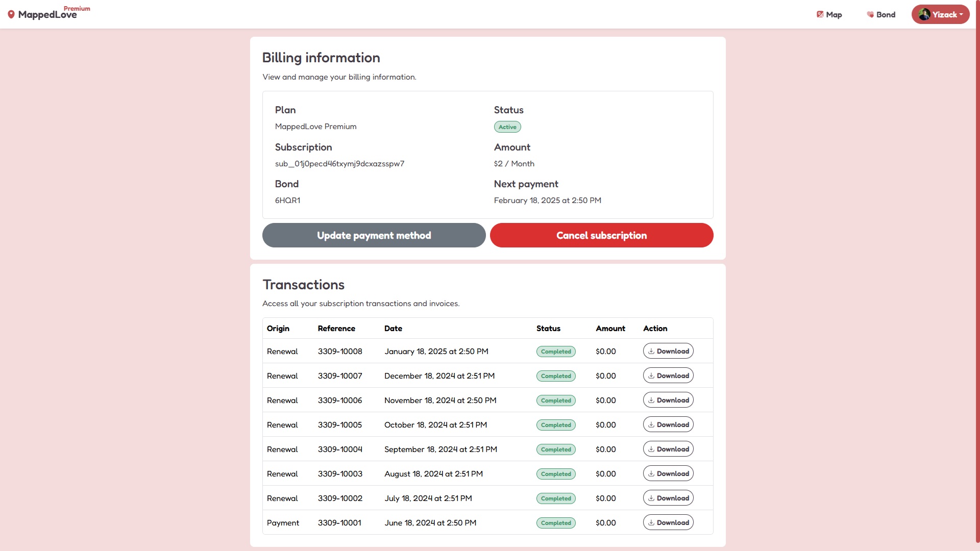Click the MappedLove pin logo icon
Screen dimensions: 980x551
click(x=11, y=14)
